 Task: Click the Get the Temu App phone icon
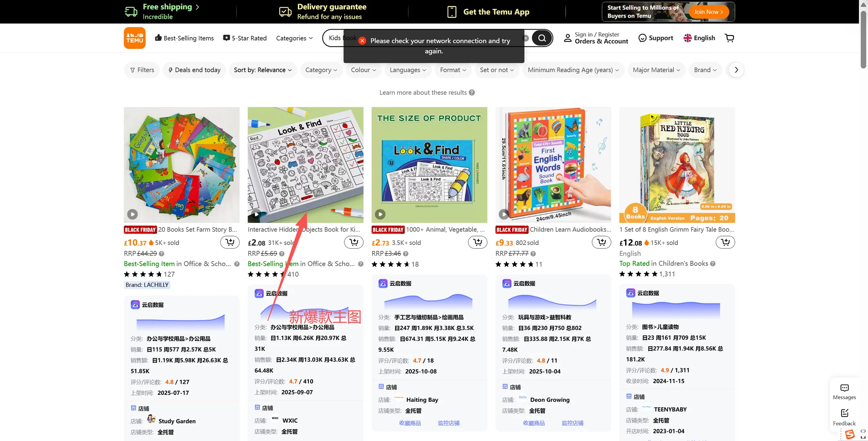(x=452, y=12)
